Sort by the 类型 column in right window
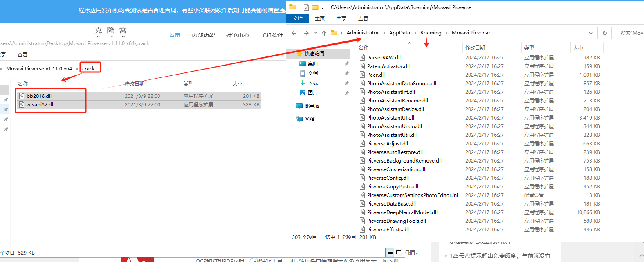Viewport: 644px width, 262px height. (x=529, y=48)
